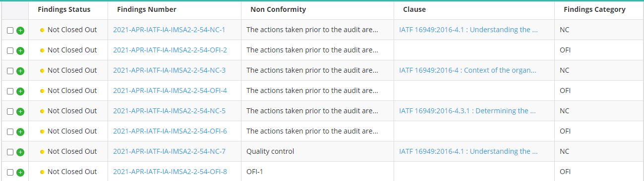Open green plus icon on OFI-4 row
This screenshot has height=181, width=644.
[20, 91]
